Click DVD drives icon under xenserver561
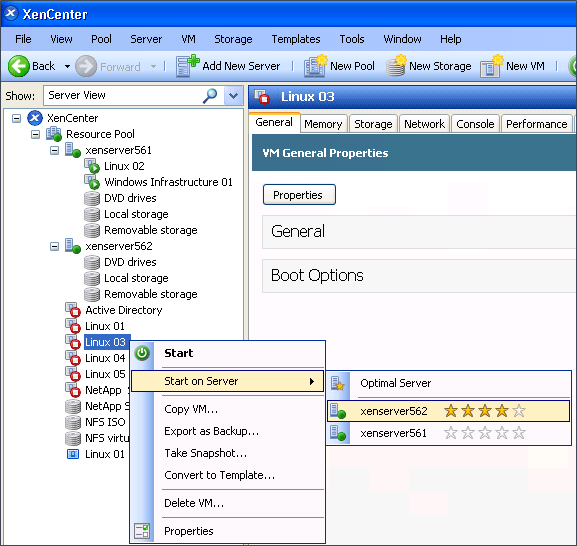 click(92, 198)
